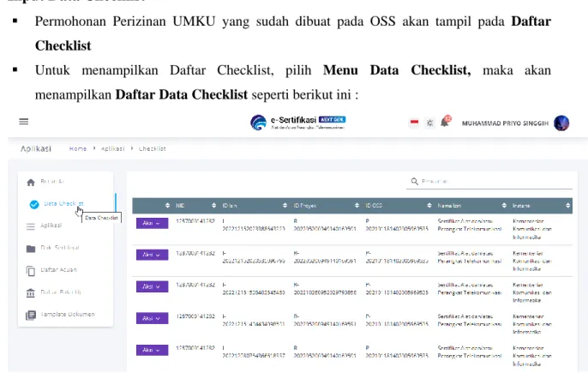Open the Aksi dropdown in the fourth row
Viewport: 588px width, 373px height.
pyautogui.click(x=152, y=318)
